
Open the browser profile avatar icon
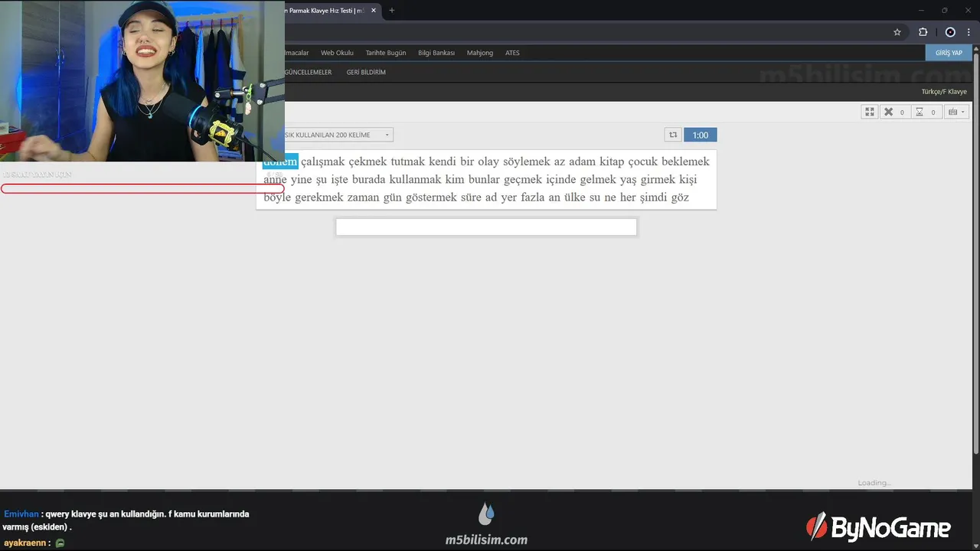[x=950, y=32]
